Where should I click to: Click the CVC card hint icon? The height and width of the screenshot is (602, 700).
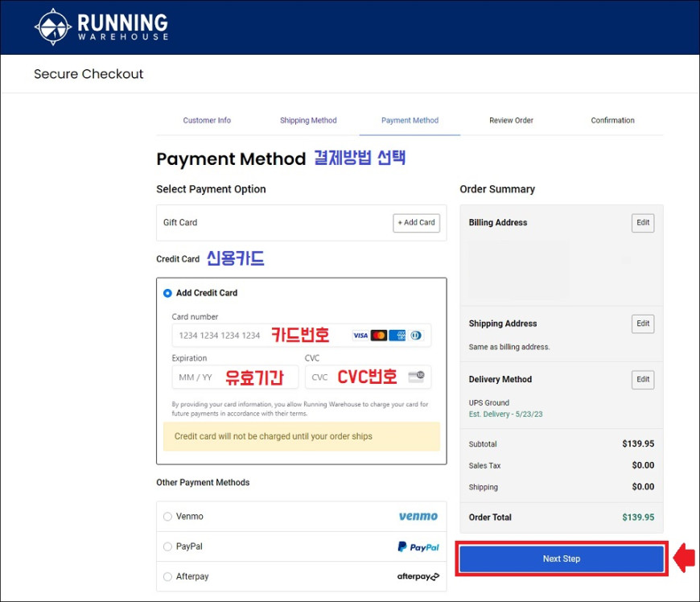tap(416, 377)
